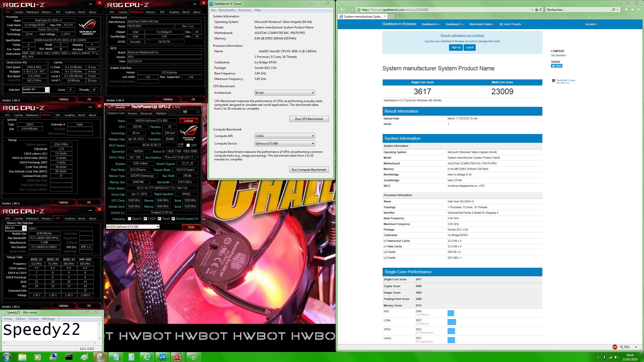This screenshot has height=362, width=644.
Task: Click the GPU-Z screenshot camera icon
Action: click(185, 112)
